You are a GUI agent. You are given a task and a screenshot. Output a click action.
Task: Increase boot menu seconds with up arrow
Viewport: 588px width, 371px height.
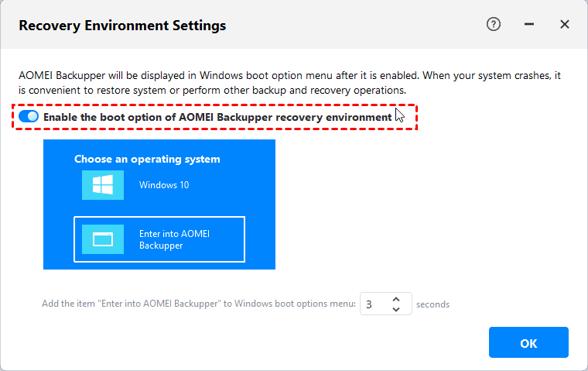[396, 299]
